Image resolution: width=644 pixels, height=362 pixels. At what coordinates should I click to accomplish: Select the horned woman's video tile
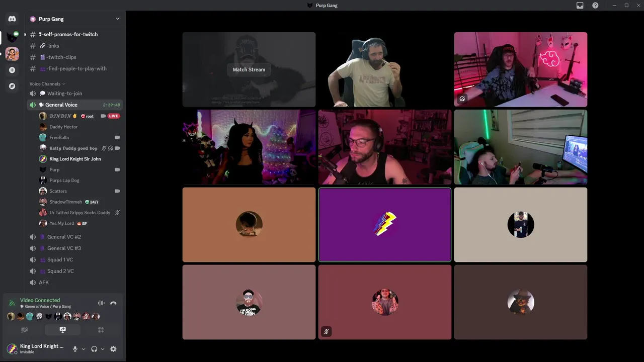pos(249,147)
